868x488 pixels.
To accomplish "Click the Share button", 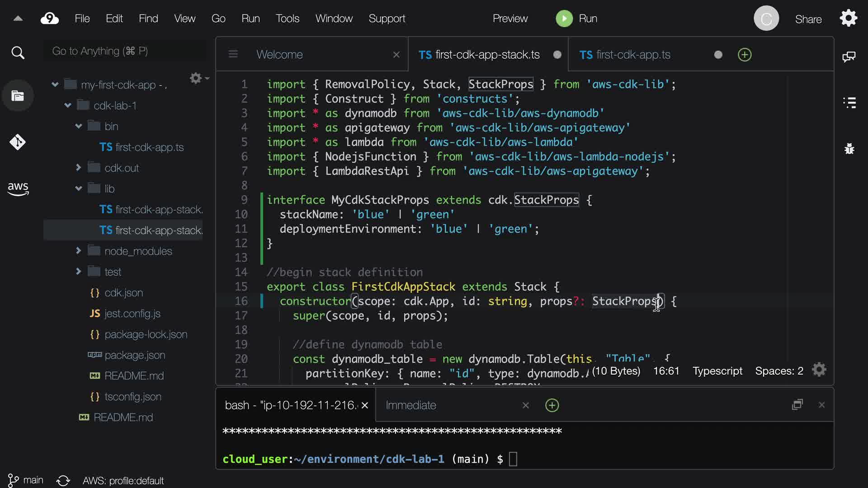I will [808, 19].
